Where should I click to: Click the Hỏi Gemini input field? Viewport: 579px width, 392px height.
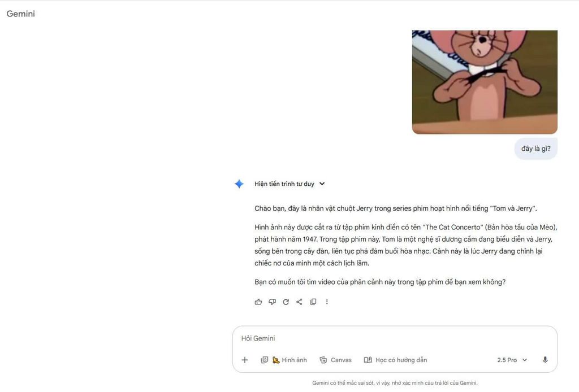(x=394, y=338)
